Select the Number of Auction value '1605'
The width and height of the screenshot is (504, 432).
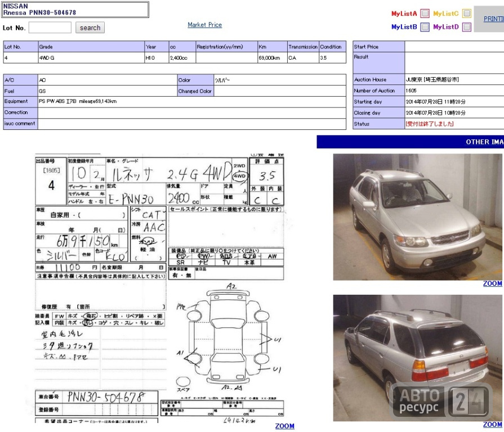[411, 91]
